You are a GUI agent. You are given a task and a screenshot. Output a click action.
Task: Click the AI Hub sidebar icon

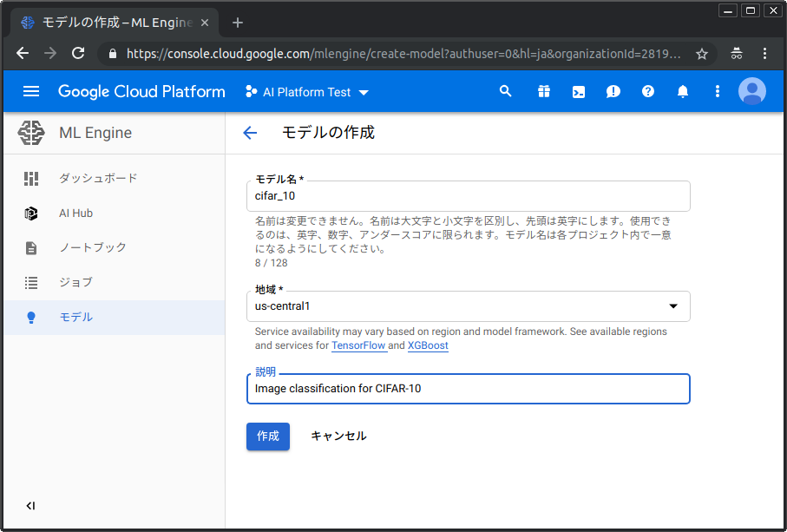tap(31, 213)
